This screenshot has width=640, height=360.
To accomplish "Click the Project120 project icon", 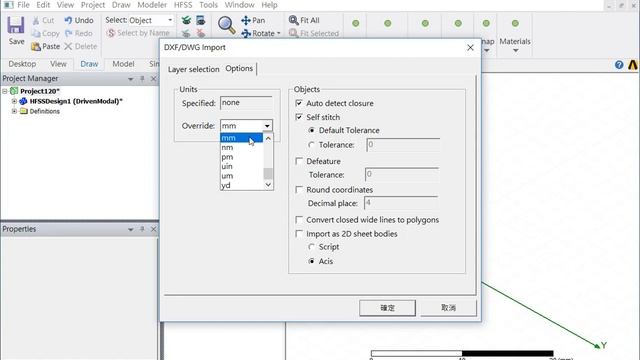I will [14, 91].
